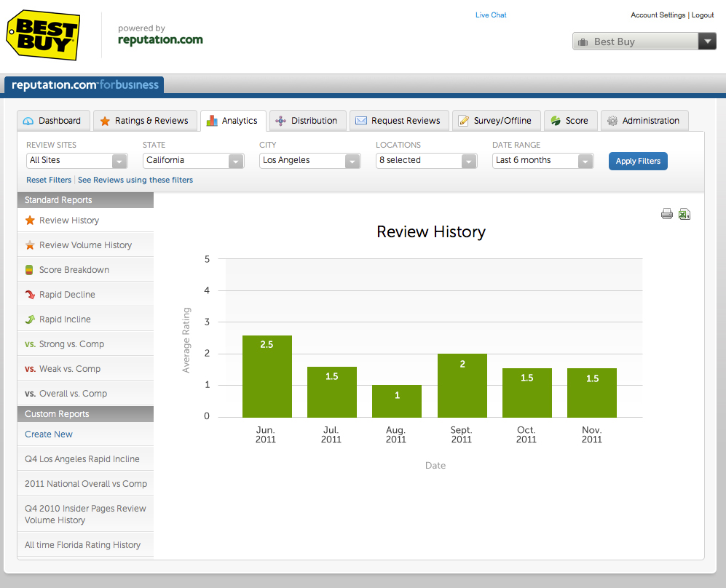Image resolution: width=726 pixels, height=588 pixels.
Task: Click the Apply Filters button
Action: (x=638, y=161)
